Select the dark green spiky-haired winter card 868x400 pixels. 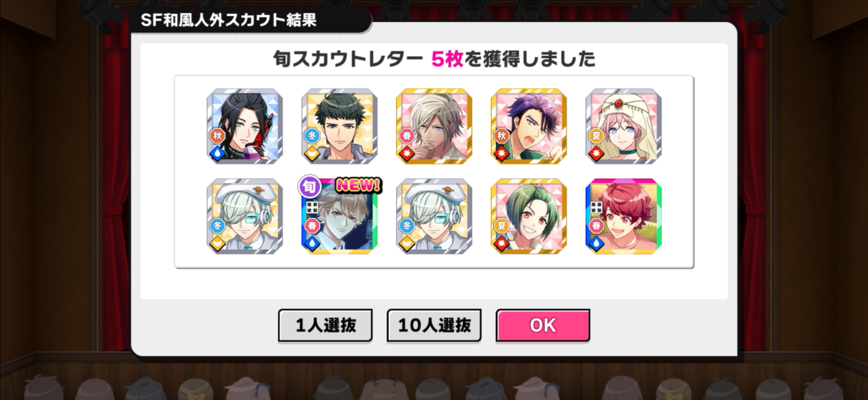point(339,126)
